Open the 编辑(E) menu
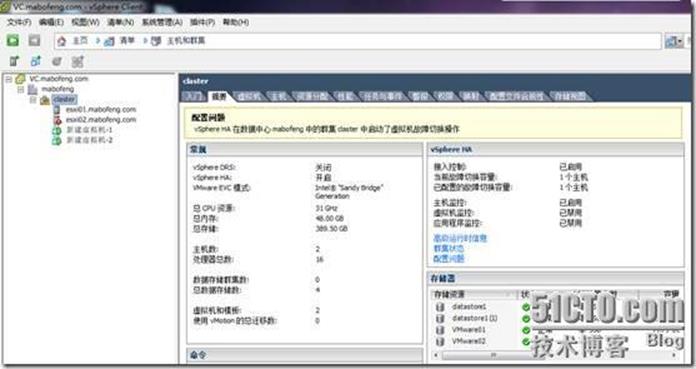Viewport: 696px width, 369px height. [x=51, y=22]
